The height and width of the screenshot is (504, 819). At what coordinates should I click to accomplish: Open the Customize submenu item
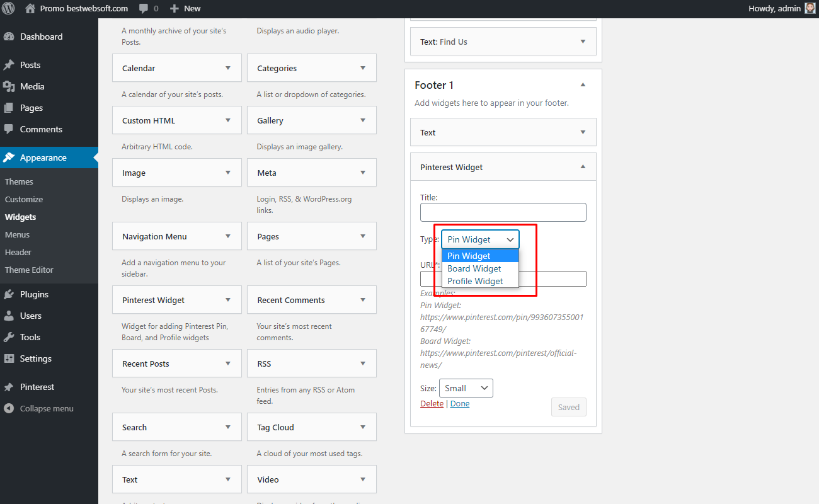tap(24, 199)
